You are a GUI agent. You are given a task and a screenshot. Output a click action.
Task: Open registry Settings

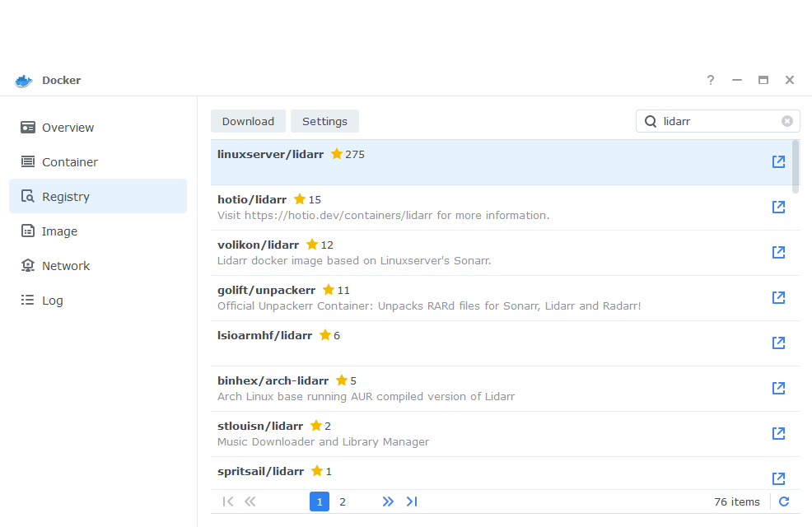coord(324,121)
